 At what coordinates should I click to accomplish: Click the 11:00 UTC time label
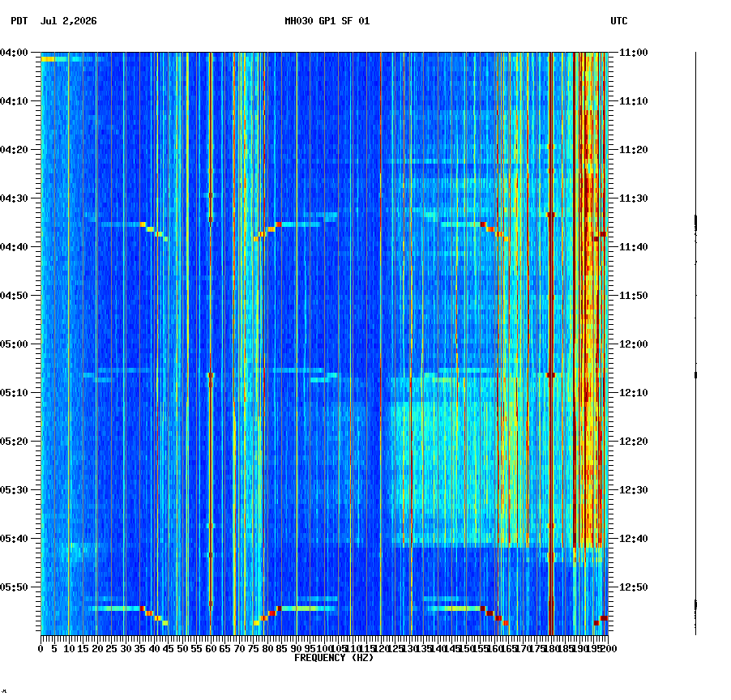[634, 53]
